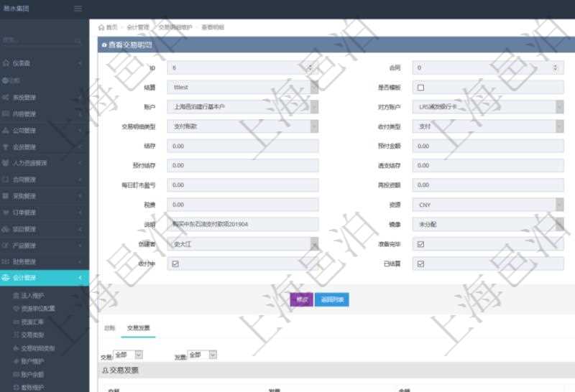
Task: Open the 创建者 dropdown
Action: 243,244
